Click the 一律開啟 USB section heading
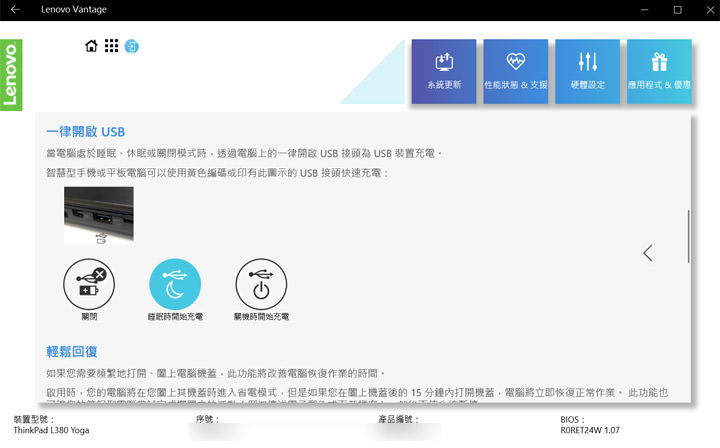Screen dimensions: 720x448 click(86, 132)
